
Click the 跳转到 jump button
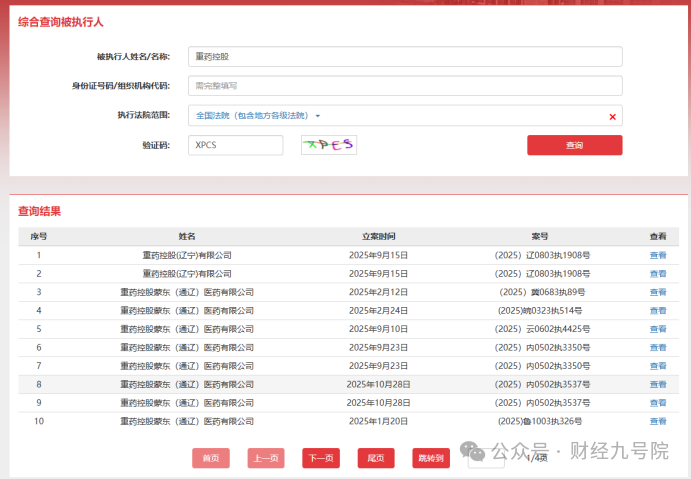click(x=431, y=458)
